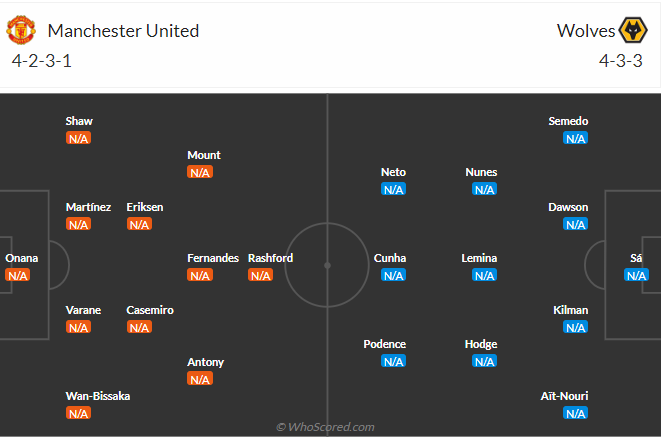Select player Lemina in midfield
This screenshot has height=437, width=667.
pyautogui.click(x=479, y=258)
